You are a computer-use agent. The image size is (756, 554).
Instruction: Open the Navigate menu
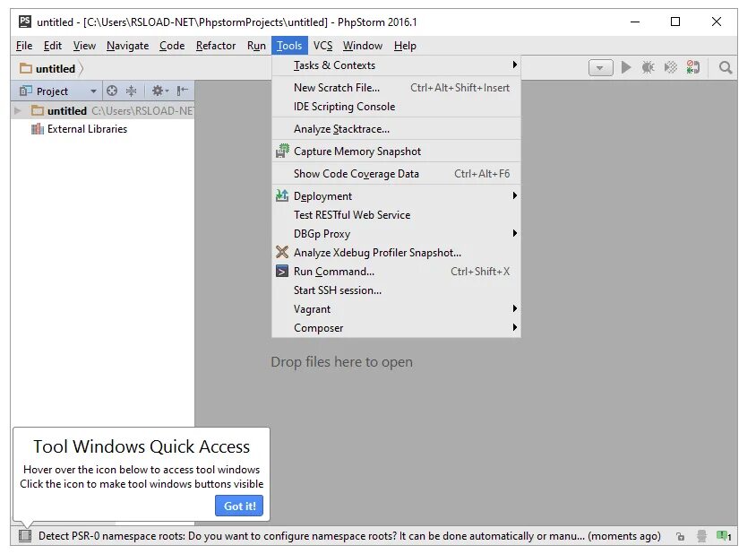coord(128,46)
